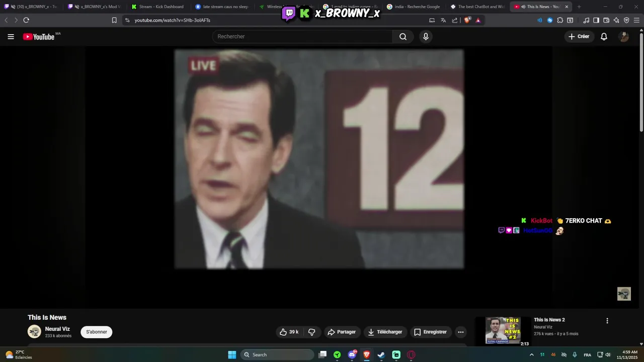Open the YouTube account avatar menu
This screenshot has height=362, width=644.
point(624,37)
